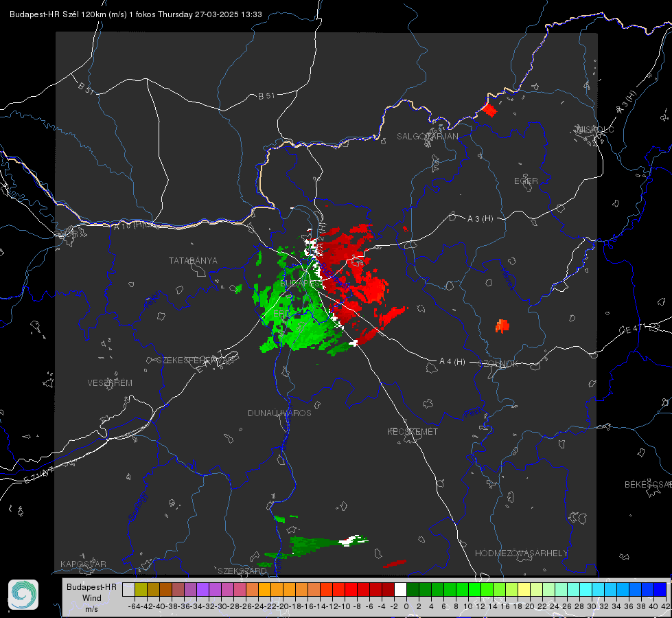Screen dimensions: 672x618
Task: Click the SZEKSZARD city label
Action: (242, 571)
